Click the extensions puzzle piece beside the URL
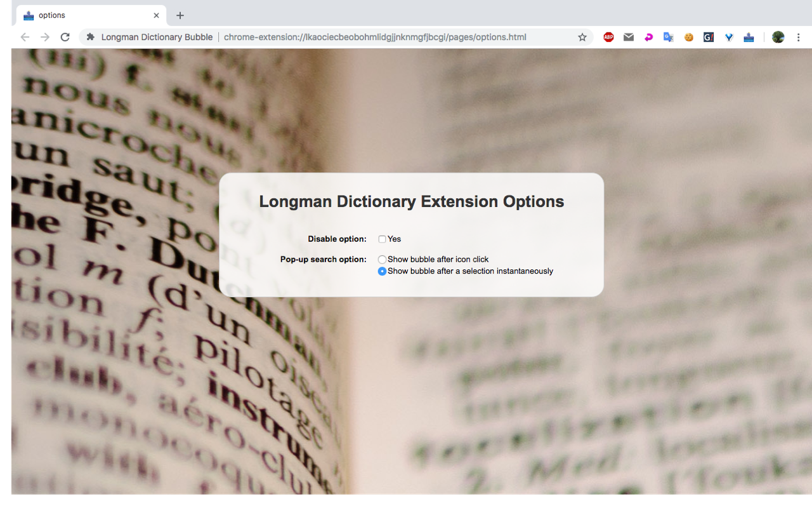 (91, 37)
